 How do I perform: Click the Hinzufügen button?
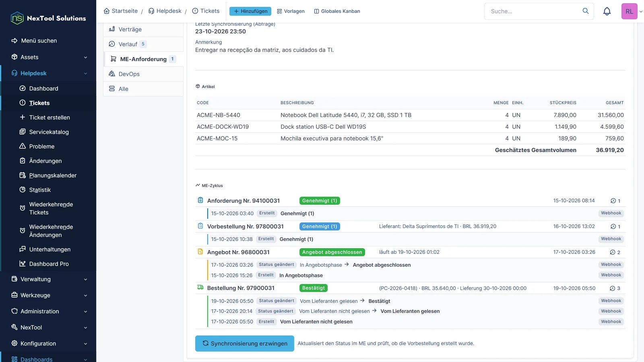coord(250,11)
